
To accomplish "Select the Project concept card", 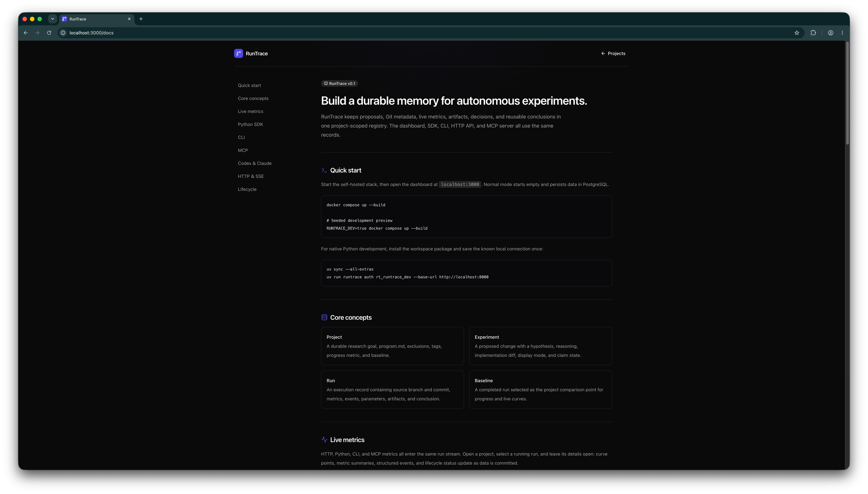I will click(x=392, y=346).
